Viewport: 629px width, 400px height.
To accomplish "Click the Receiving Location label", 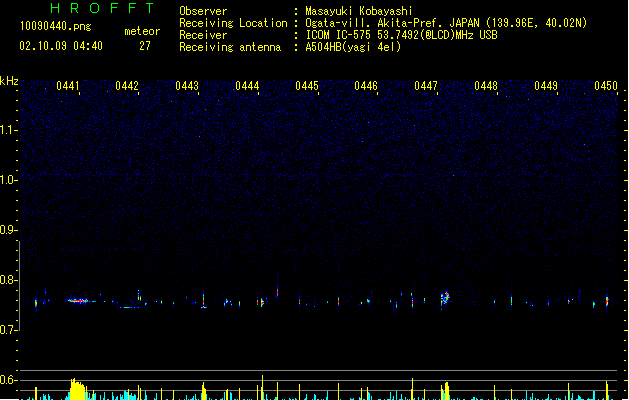I will click(x=233, y=23).
